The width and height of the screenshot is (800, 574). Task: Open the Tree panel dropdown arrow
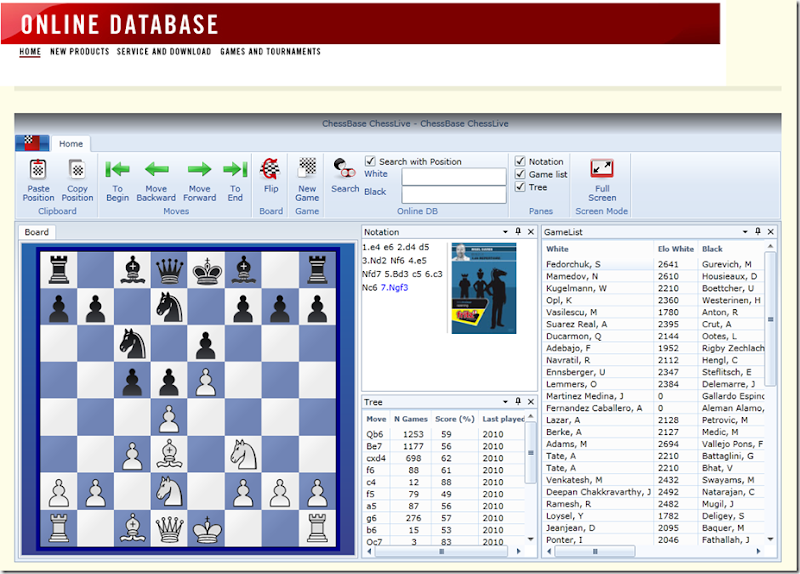point(505,402)
